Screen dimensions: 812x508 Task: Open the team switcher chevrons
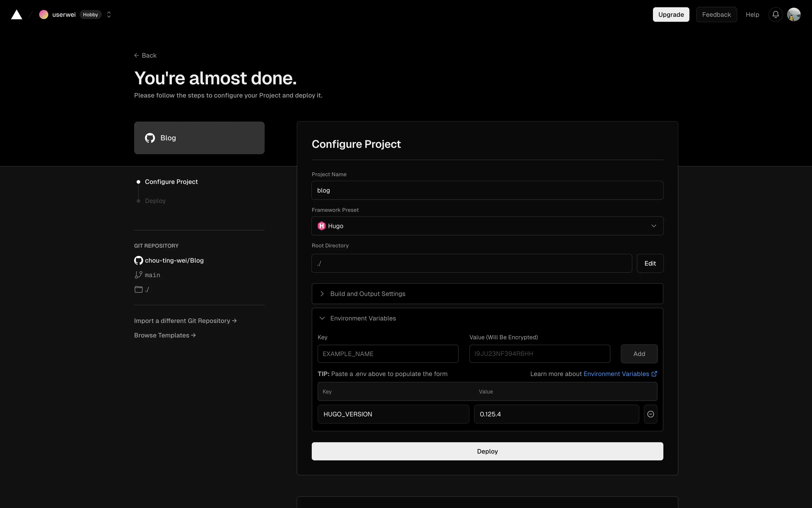pos(109,15)
